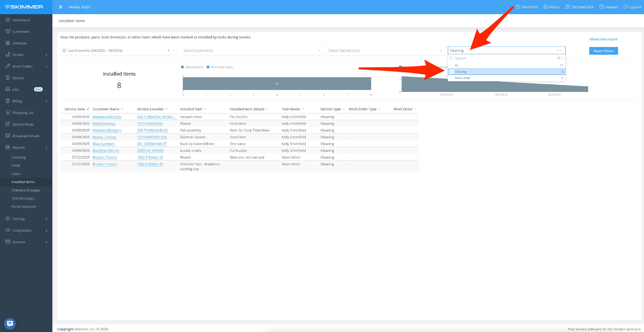Clear the date range filter X
This screenshot has width=644, height=332.
point(169,50)
